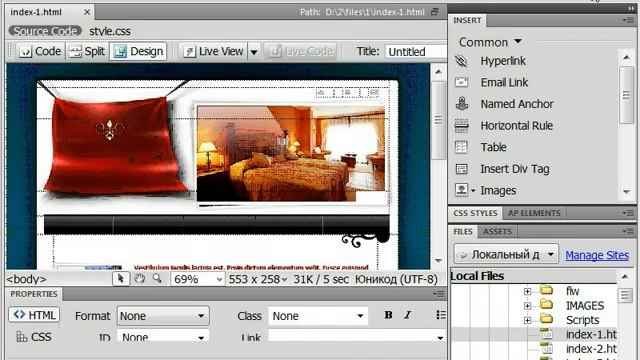This screenshot has height=360, width=640.
Task: Show Source Code related file
Action: point(45,31)
